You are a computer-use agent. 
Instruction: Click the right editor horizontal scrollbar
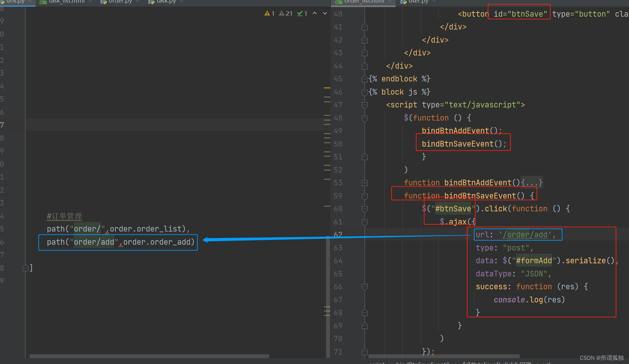click(x=444, y=356)
